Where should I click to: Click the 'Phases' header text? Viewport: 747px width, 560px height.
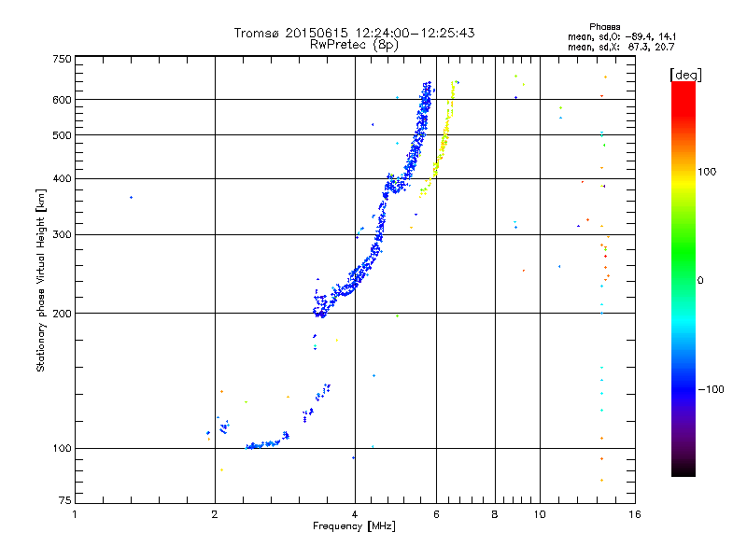[604, 27]
